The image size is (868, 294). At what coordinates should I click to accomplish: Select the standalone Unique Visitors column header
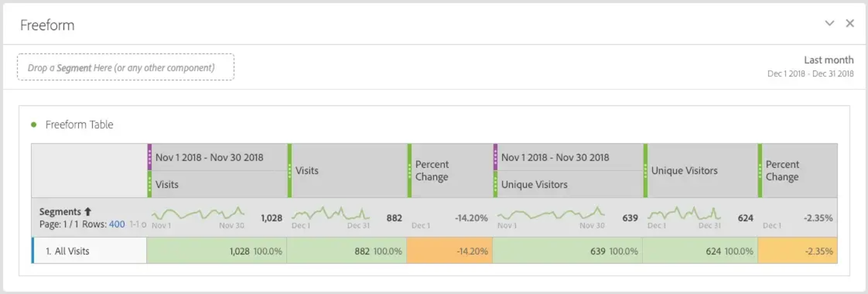[684, 171]
